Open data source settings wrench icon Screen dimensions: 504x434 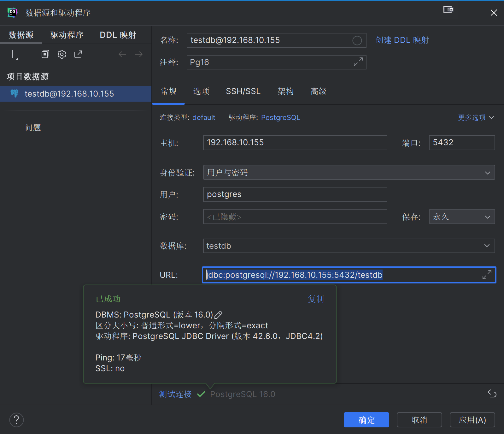(62, 54)
